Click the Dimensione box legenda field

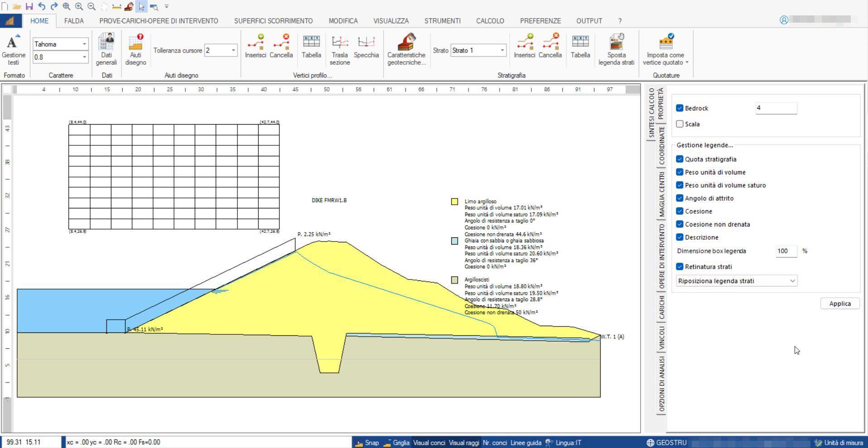pyautogui.click(x=786, y=251)
